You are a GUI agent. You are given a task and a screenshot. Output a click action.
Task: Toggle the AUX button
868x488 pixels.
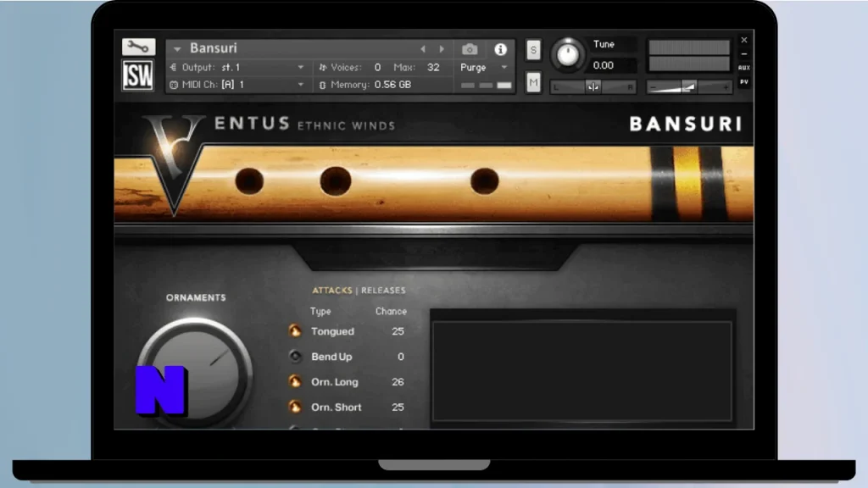click(x=744, y=68)
